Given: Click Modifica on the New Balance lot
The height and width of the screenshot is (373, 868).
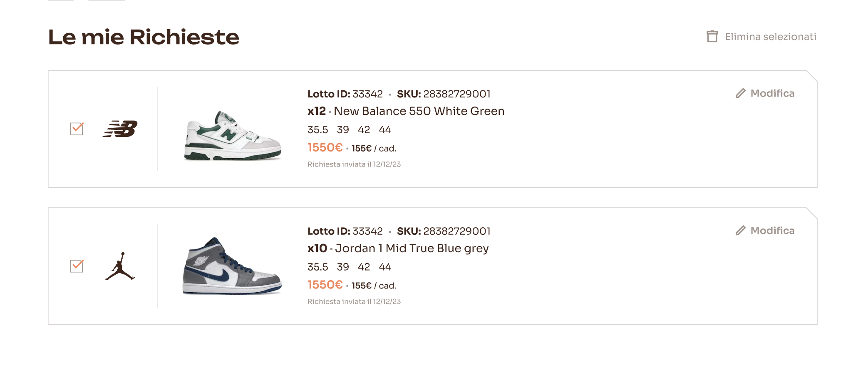Looking at the screenshot, I should tap(772, 93).
